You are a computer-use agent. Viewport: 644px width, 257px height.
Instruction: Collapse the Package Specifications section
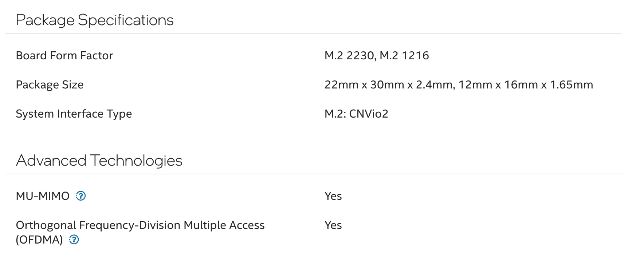95,20
